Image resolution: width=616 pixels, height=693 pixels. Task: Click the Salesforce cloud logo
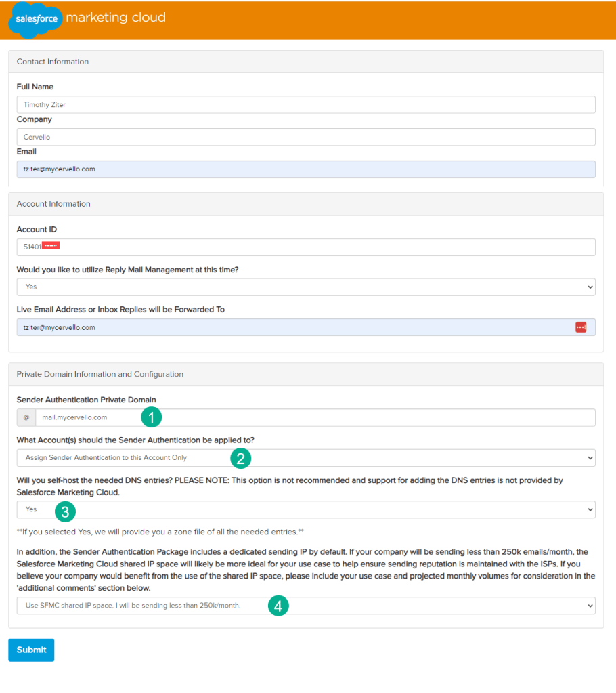tap(36, 20)
